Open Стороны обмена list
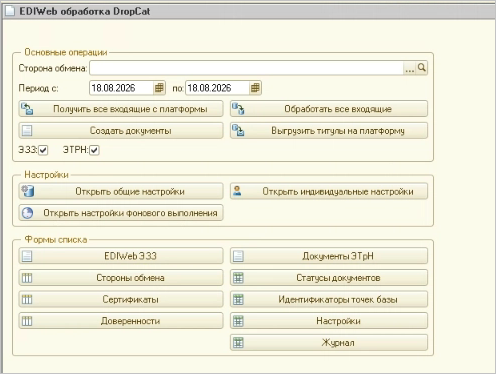The height and width of the screenshot is (374, 496). pos(121,278)
